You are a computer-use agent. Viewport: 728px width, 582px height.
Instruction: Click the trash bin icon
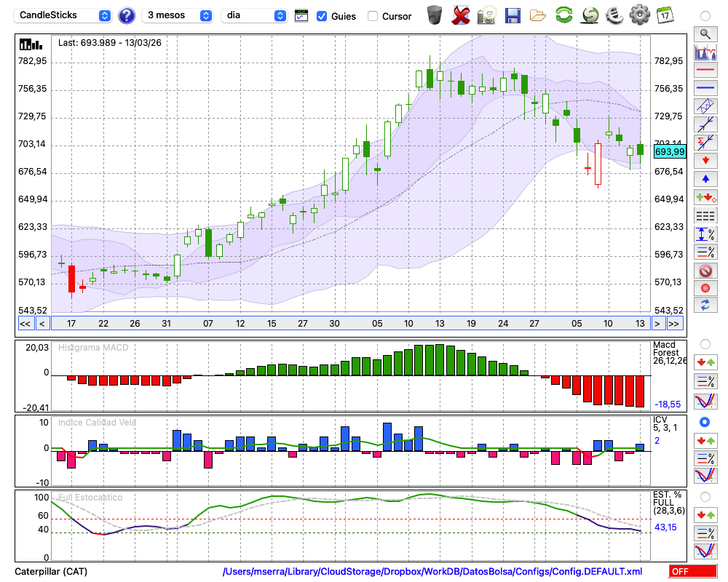(x=435, y=15)
